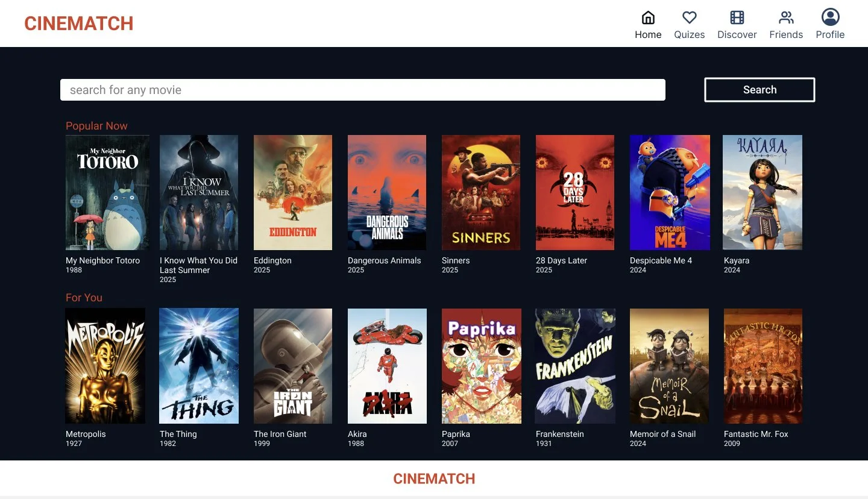Focus the 'search for any movie' field
The image size is (868, 499).
pyautogui.click(x=363, y=90)
